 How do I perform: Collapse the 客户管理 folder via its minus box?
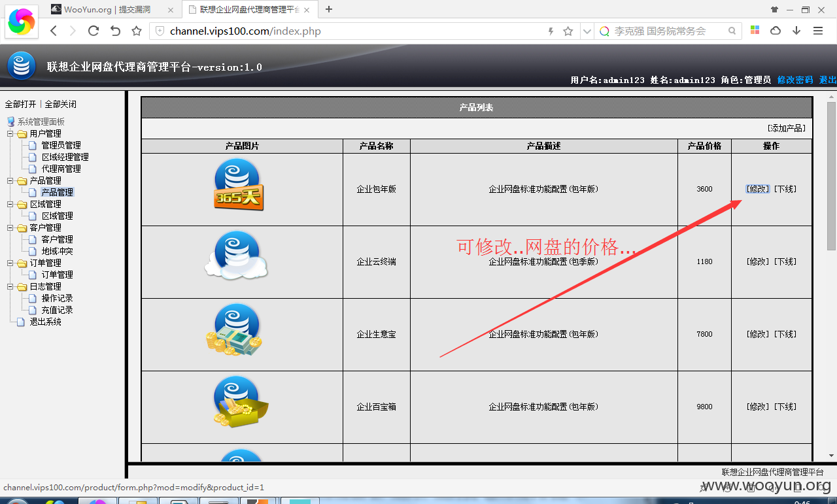(10, 227)
